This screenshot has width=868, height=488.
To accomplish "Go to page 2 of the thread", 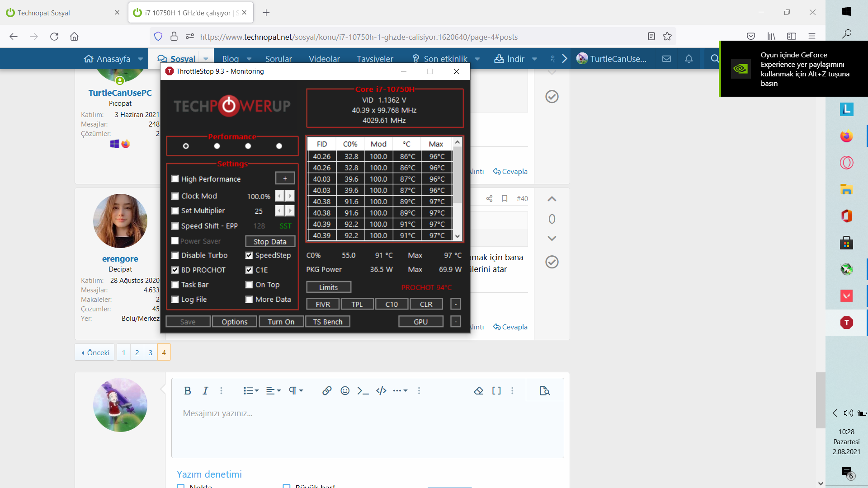I will [x=137, y=352].
